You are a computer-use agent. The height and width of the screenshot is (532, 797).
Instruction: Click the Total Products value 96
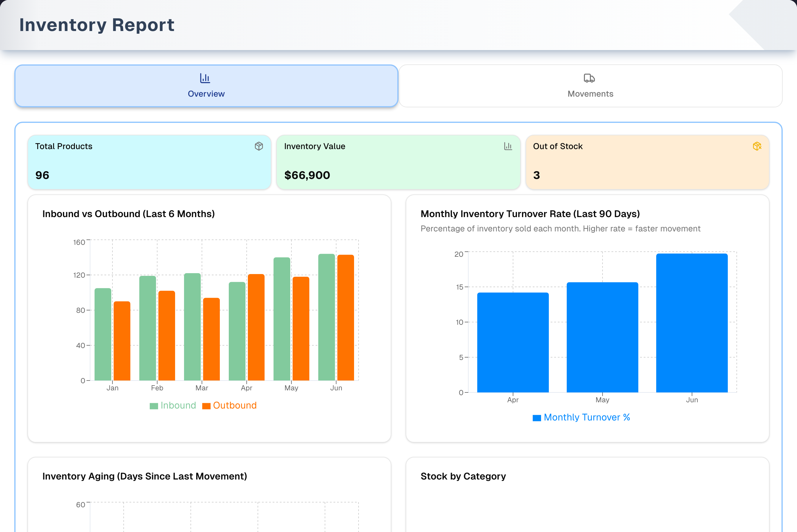(42, 175)
